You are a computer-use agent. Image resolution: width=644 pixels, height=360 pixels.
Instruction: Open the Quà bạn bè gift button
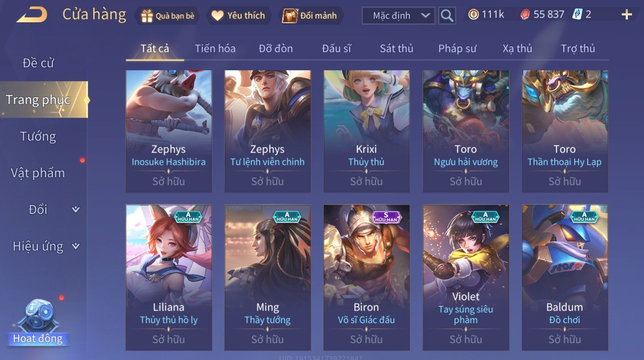[168, 16]
